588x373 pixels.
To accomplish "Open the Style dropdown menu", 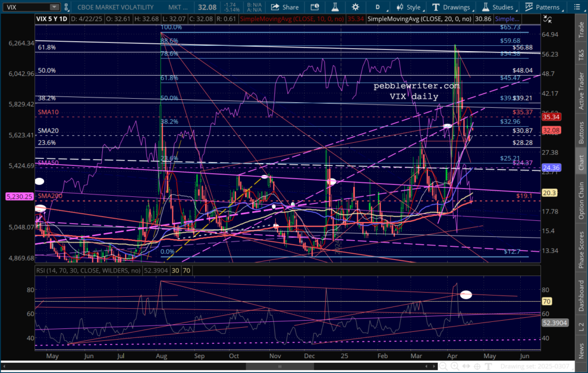I will click(x=407, y=7).
